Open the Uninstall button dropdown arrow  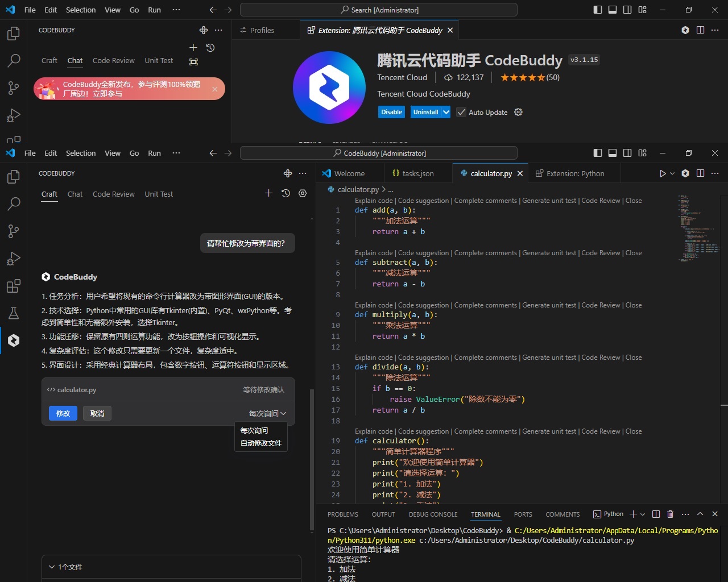pos(446,112)
